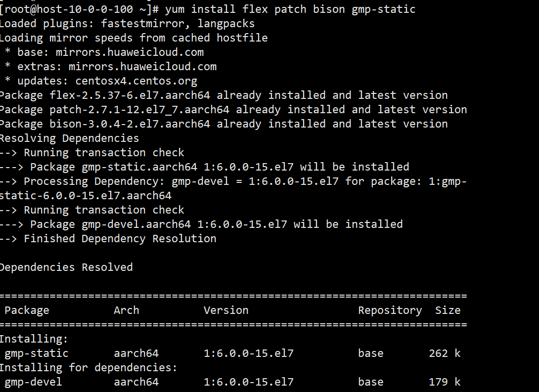Click the gmp-devel row in the table
Viewport: 539px width, 392px height.
coord(232,382)
